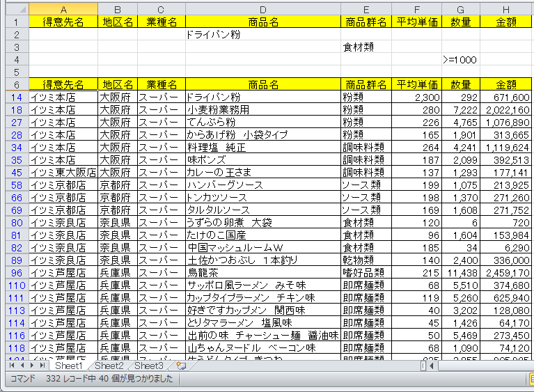Click criteria cell containing >=1000

pos(460,60)
